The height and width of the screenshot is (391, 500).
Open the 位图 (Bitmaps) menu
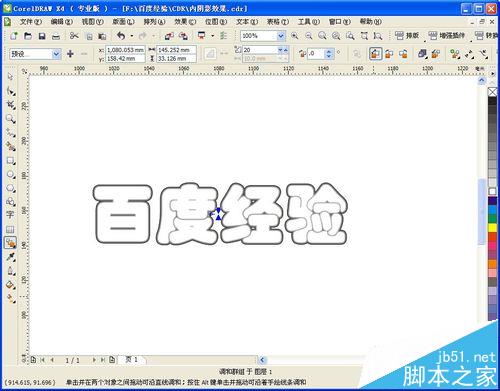pos(216,22)
